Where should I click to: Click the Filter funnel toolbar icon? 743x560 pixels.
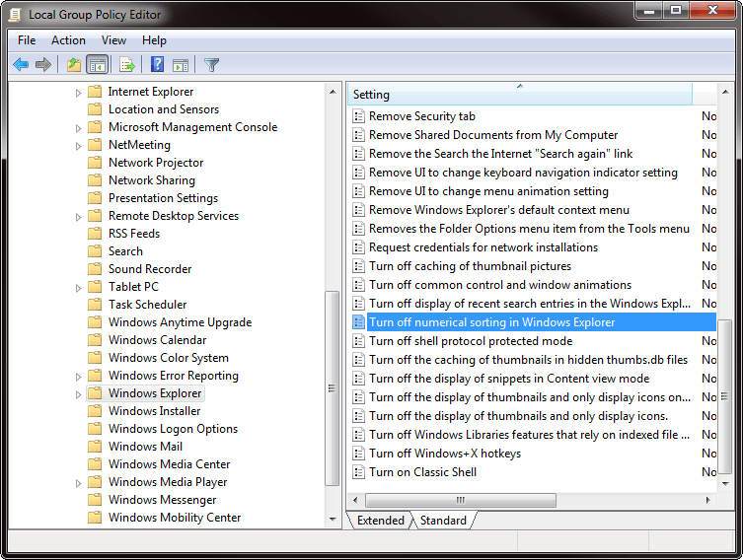211,64
